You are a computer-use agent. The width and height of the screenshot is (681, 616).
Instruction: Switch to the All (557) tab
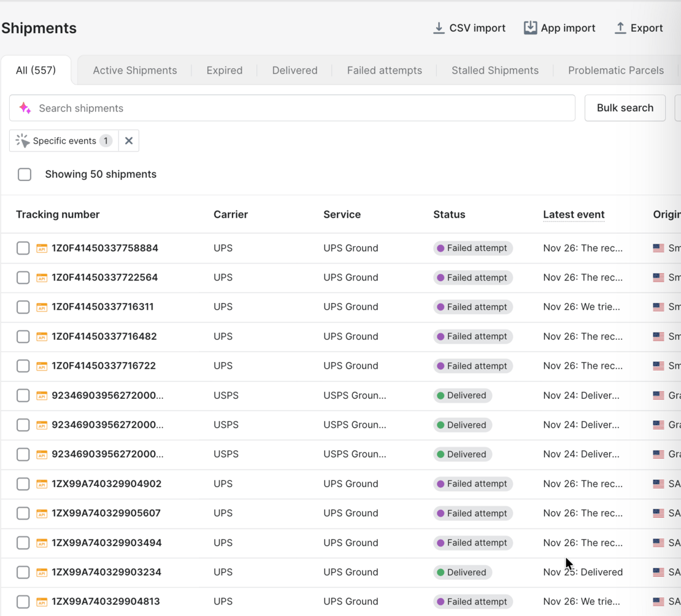pos(36,71)
